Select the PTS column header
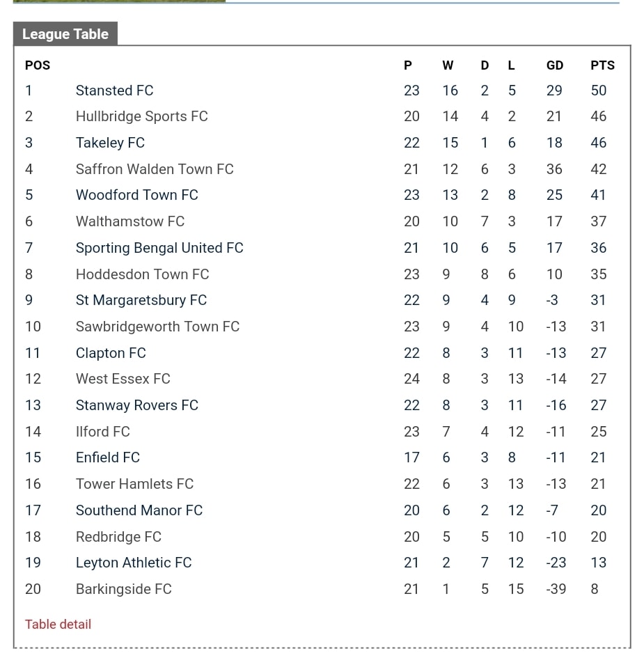This screenshot has width=644, height=658. [602, 65]
